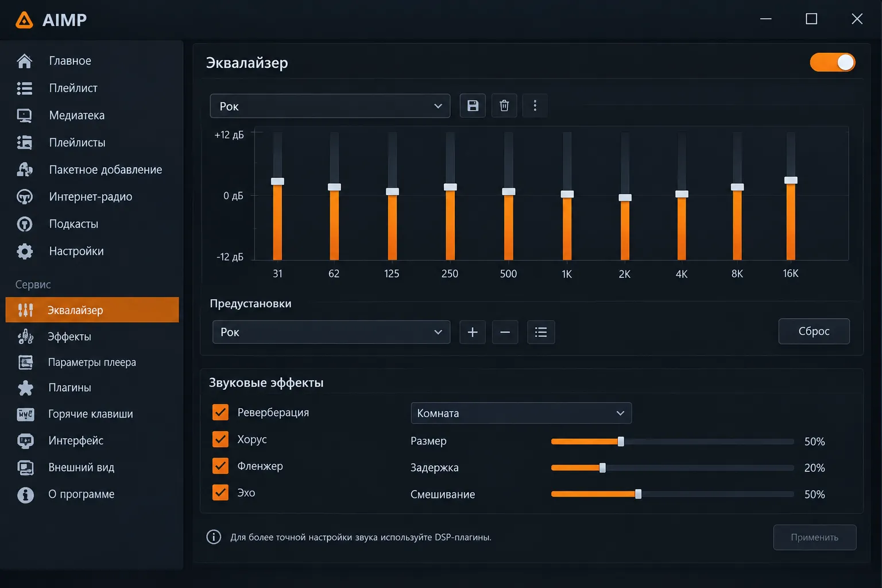The image size is (882, 588).
Task: Uncheck the Реверберация checkbox
Action: click(220, 412)
